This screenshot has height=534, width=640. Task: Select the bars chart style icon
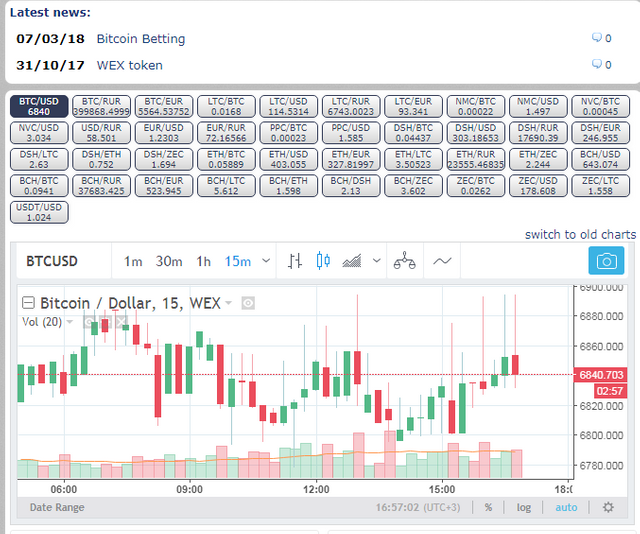click(295, 261)
